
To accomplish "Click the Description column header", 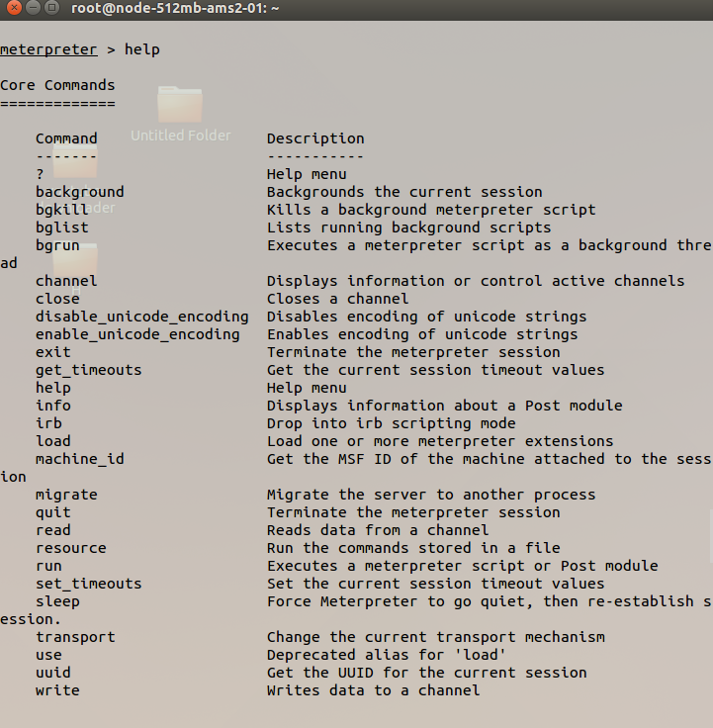I will click(x=315, y=138).
